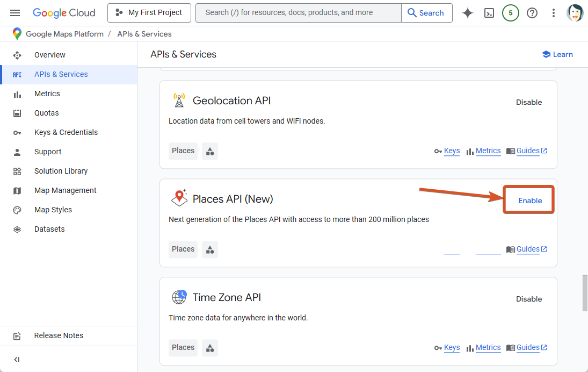The image size is (588, 372).
Task: Click the Quotas sidebar icon
Action: [x=17, y=113]
